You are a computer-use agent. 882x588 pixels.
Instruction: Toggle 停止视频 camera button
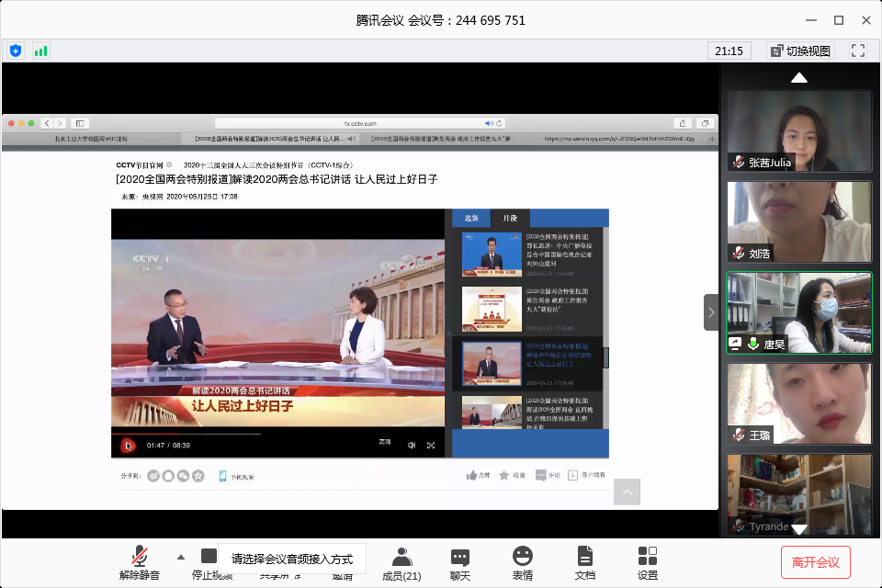pos(209,557)
